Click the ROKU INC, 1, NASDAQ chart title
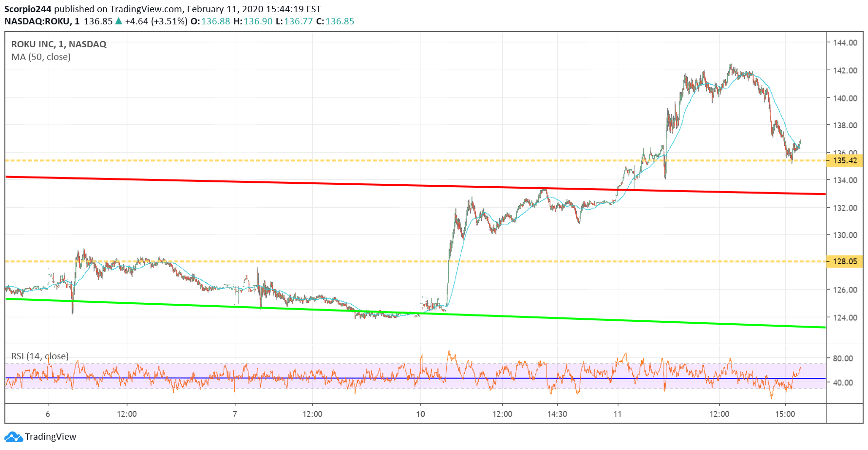 click(59, 44)
